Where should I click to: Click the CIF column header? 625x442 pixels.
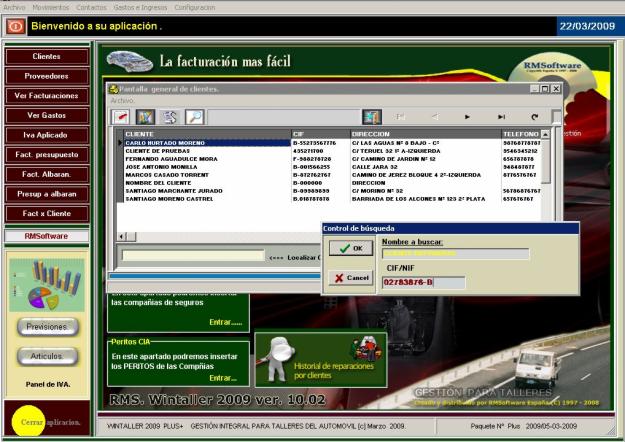coord(321,134)
